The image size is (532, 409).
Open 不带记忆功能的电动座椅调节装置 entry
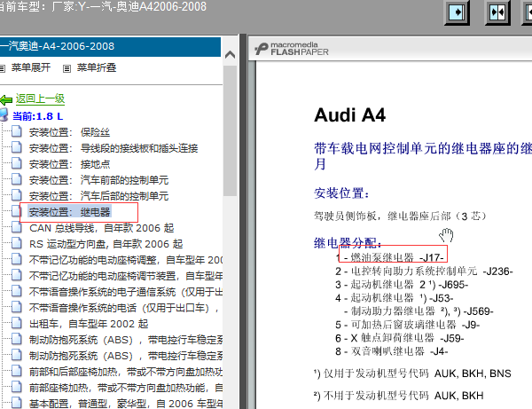pos(126,276)
